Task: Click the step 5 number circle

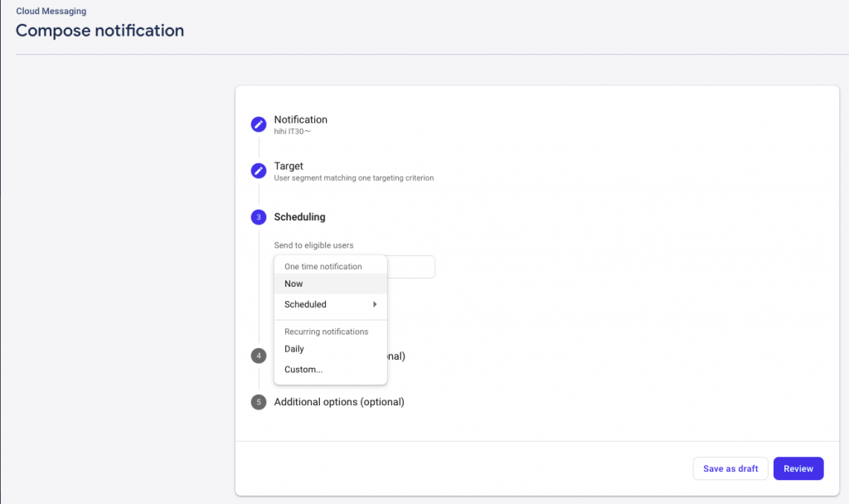Action: [x=259, y=402]
